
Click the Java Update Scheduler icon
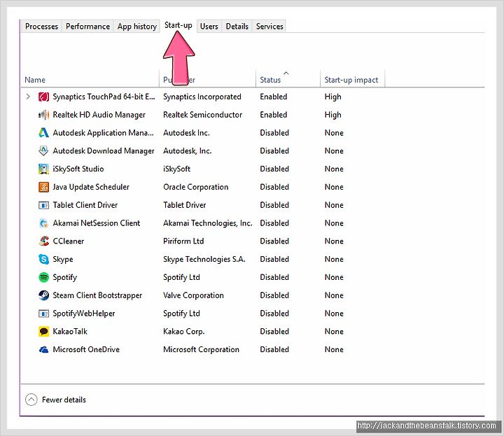43,187
